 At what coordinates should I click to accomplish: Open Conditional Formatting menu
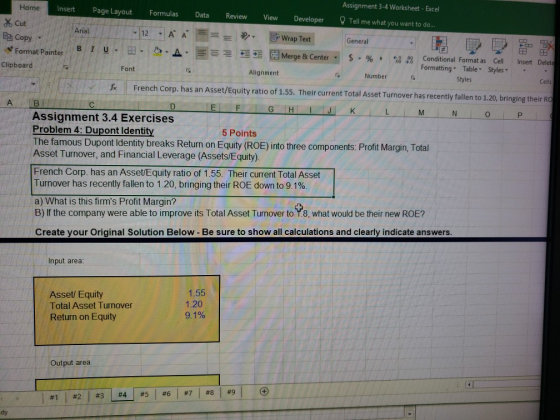(438, 54)
